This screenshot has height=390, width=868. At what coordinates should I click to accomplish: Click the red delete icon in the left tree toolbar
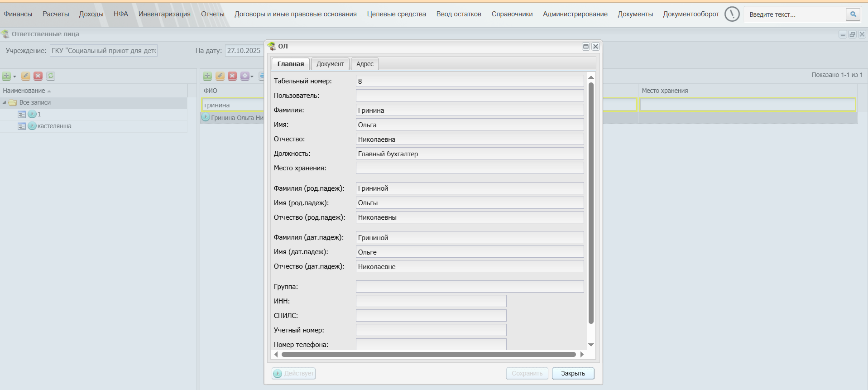tap(38, 76)
